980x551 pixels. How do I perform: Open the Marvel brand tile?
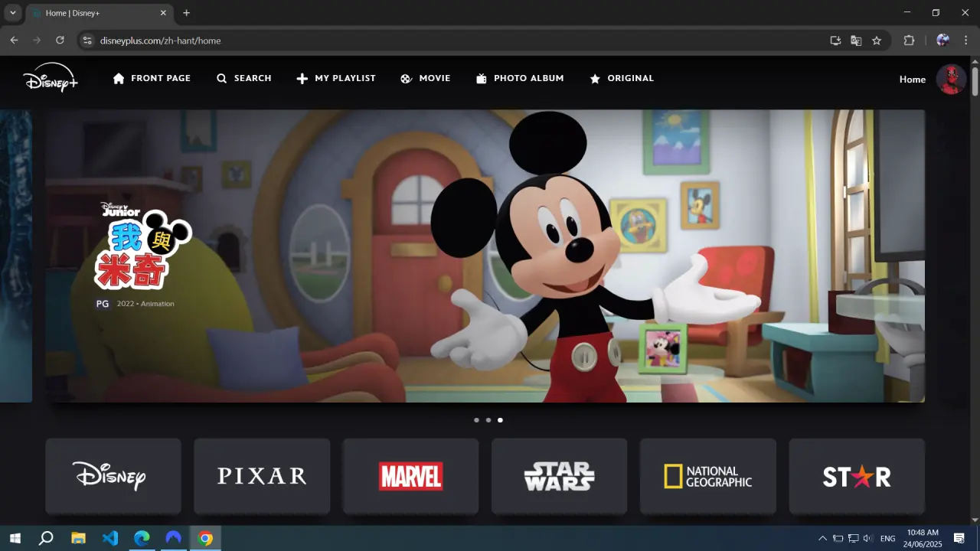pos(410,476)
